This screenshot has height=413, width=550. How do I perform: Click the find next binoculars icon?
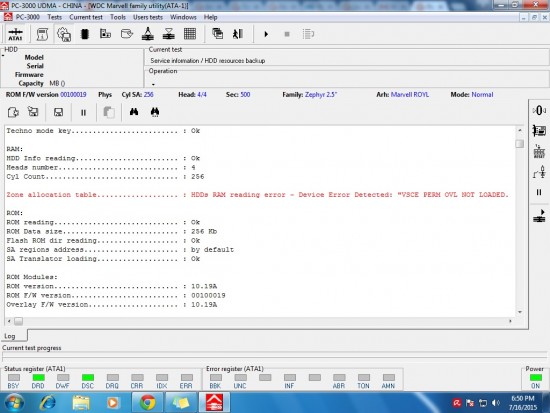pos(155,112)
